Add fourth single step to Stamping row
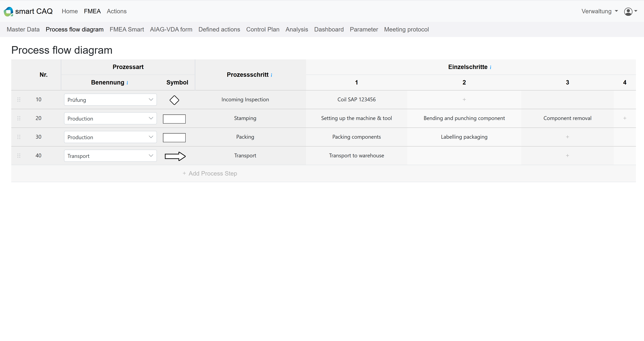This screenshot has width=644, height=341. pyautogui.click(x=624, y=118)
